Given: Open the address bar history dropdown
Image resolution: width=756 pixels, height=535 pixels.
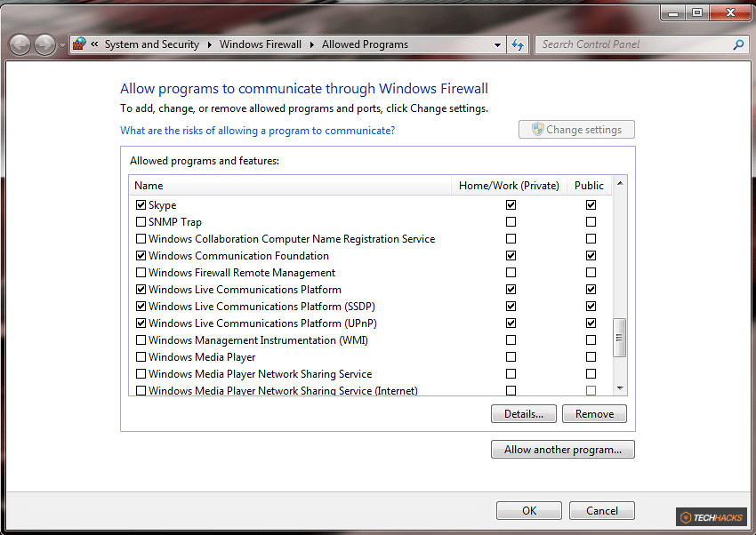Looking at the screenshot, I should click(x=497, y=44).
